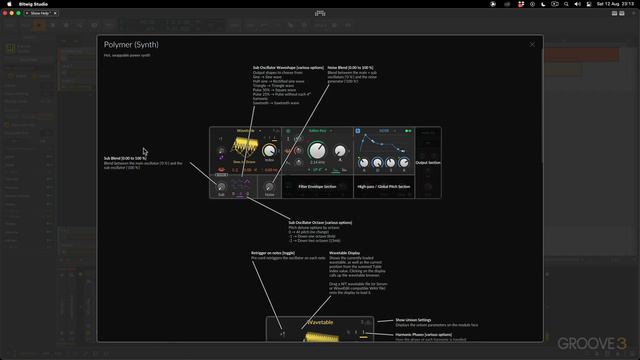Click the envelope Decay knob
640x360 pixels.
click(x=377, y=163)
